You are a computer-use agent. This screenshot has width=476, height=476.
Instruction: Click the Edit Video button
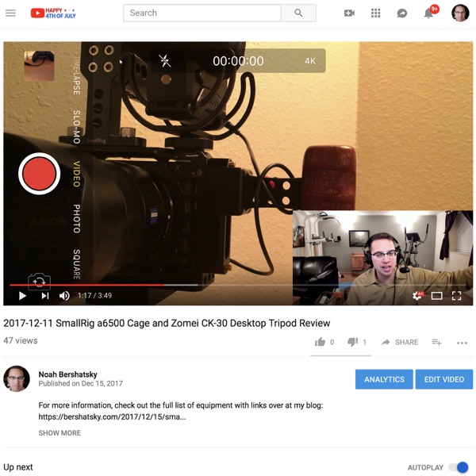point(443,379)
